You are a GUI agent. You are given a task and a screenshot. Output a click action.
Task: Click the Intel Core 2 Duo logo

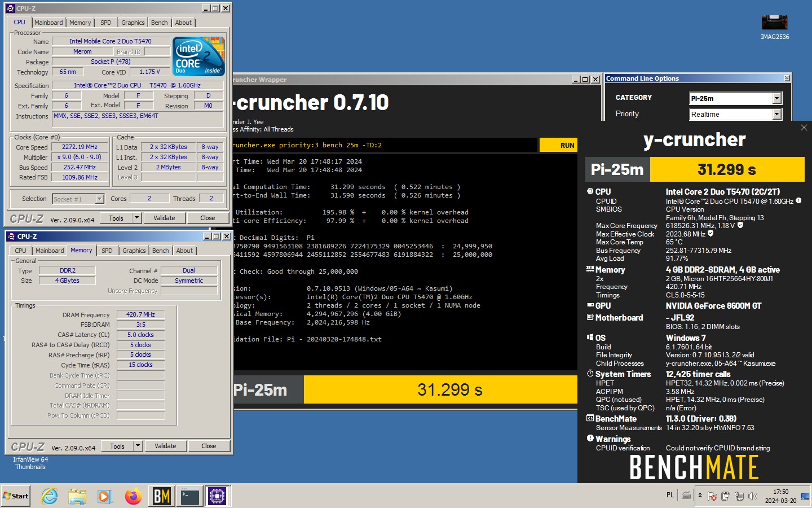click(198, 56)
